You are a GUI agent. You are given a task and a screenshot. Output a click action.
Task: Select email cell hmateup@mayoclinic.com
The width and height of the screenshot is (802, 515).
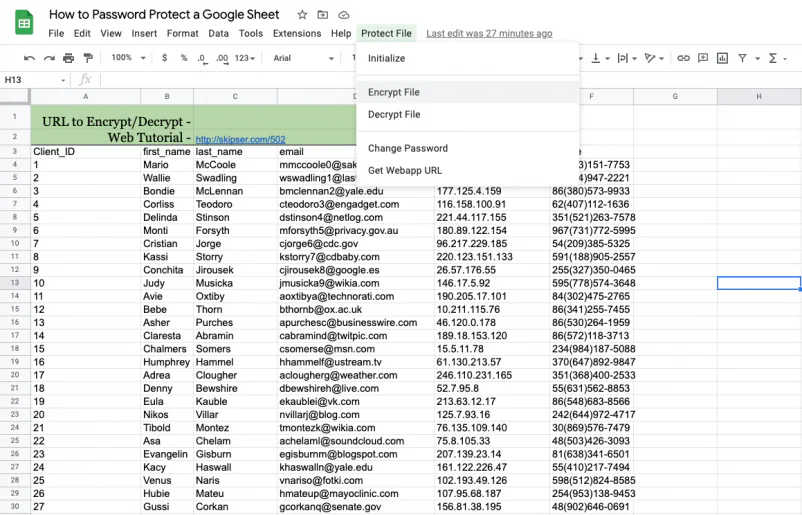(x=356, y=494)
